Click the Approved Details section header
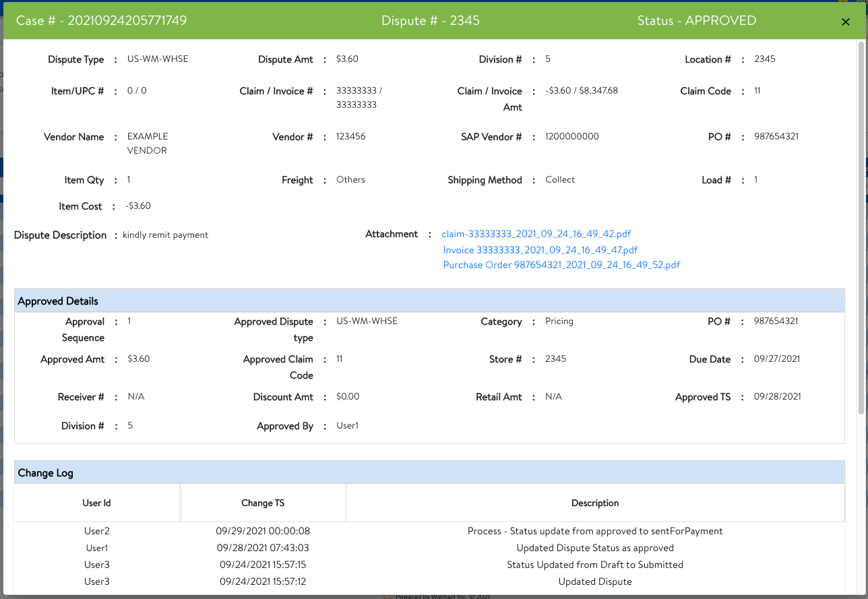This screenshot has height=599, width=868. pyautogui.click(x=57, y=301)
